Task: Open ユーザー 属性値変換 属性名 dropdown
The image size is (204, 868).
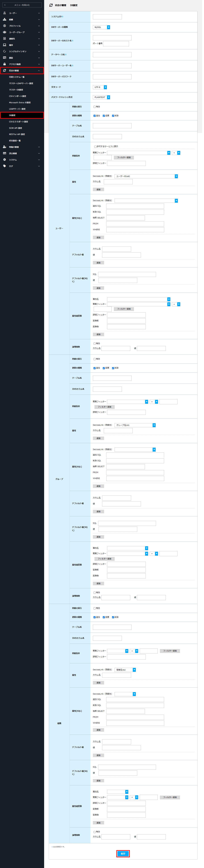Action: pyautogui.click(x=139, y=299)
